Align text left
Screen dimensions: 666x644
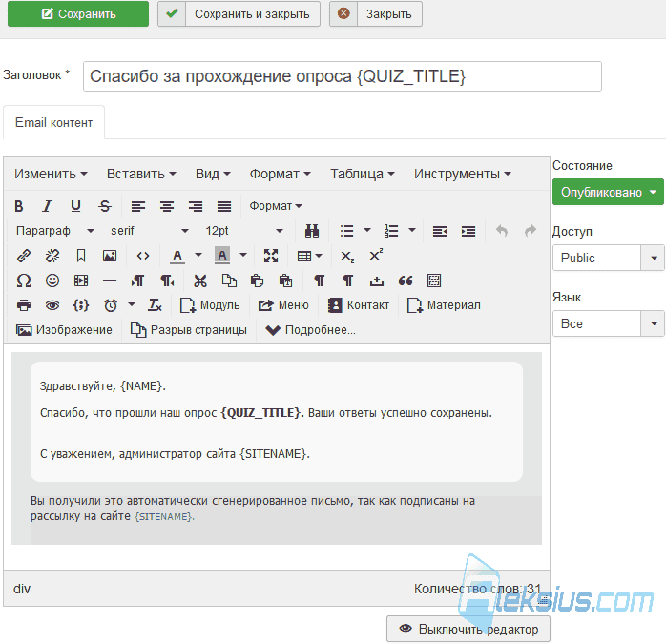click(x=138, y=206)
